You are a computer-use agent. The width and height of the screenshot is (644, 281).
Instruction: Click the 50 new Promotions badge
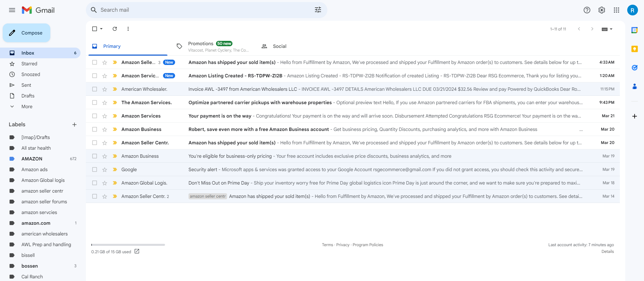[x=224, y=44]
